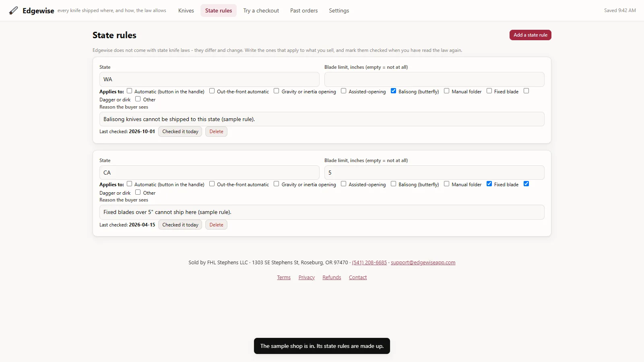Image resolution: width=644 pixels, height=362 pixels.
Task: Enable Manual folder in CA rule
Action: click(446, 184)
